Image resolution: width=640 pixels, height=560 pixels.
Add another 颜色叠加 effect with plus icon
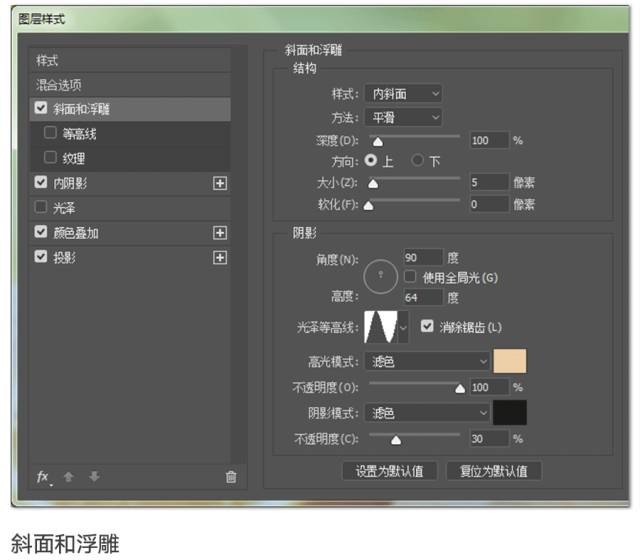tap(220, 233)
